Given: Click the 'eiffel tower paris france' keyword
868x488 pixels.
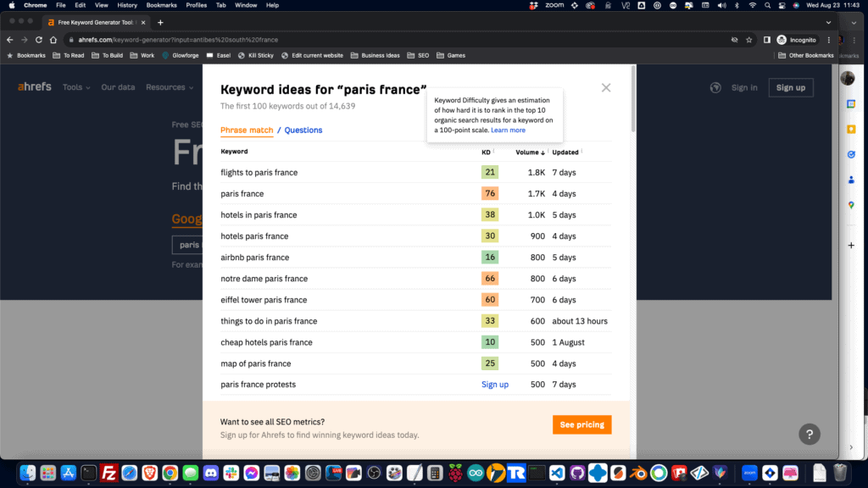Looking at the screenshot, I should point(264,300).
